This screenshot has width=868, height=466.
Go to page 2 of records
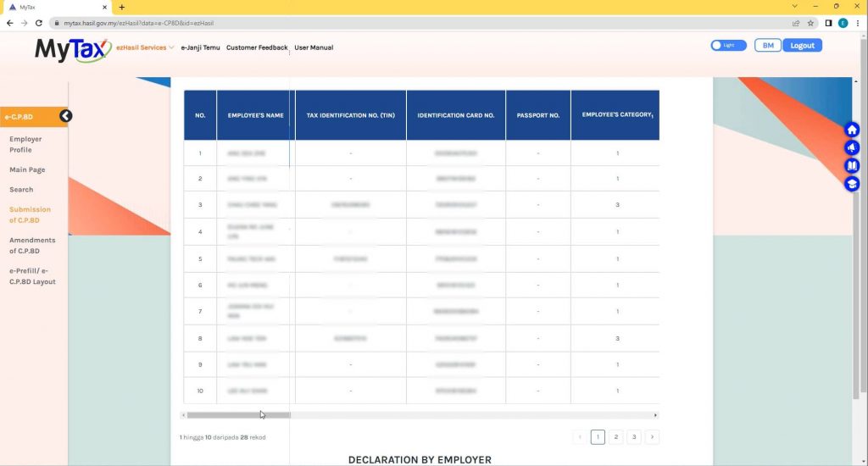pos(616,437)
